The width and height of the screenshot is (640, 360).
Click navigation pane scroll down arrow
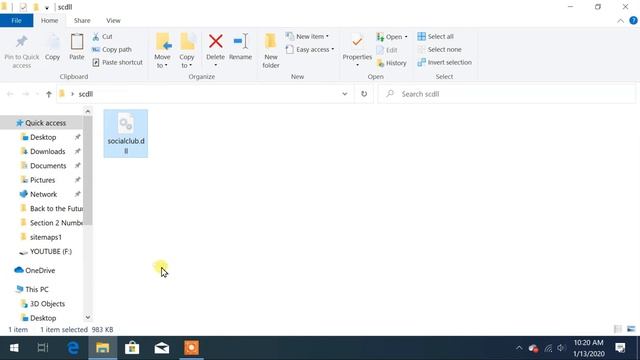tap(88, 317)
